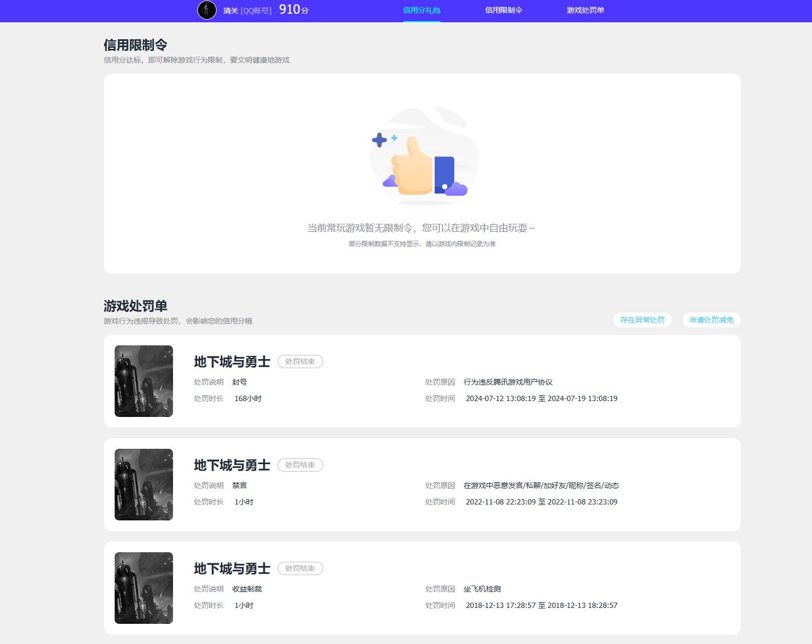Select the [QQ账号] account label
This screenshot has height=644, width=812.
[256, 10]
